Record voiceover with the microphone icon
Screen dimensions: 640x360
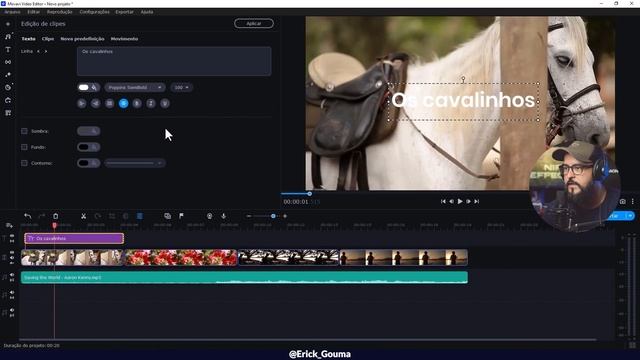tap(223, 216)
